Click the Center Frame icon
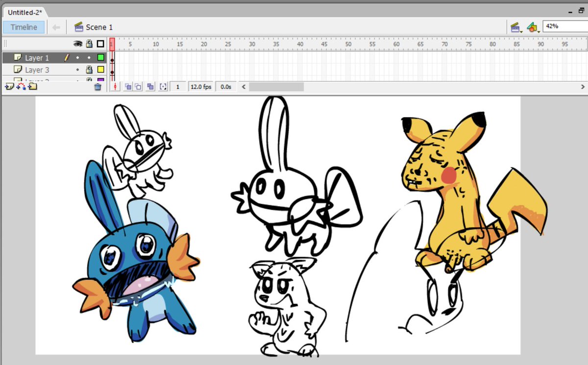Viewport: 588px width, 365px height. (x=116, y=87)
